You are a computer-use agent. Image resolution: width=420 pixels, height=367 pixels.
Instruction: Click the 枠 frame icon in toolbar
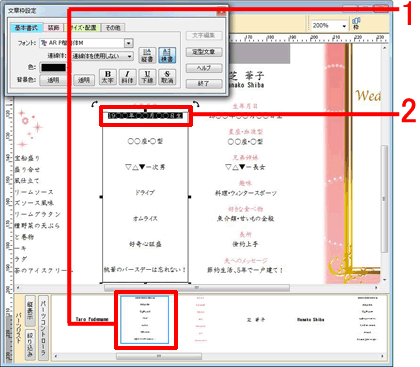(356, 24)
